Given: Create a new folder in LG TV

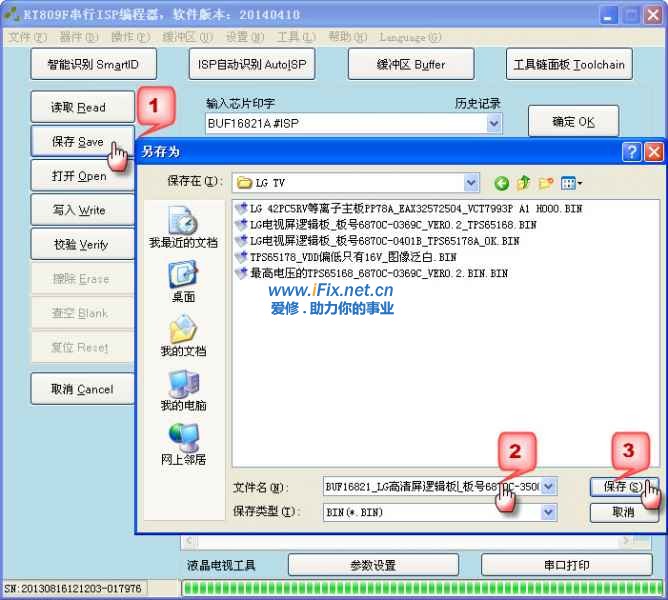Looking at the screenshot, I should (545, 183).
